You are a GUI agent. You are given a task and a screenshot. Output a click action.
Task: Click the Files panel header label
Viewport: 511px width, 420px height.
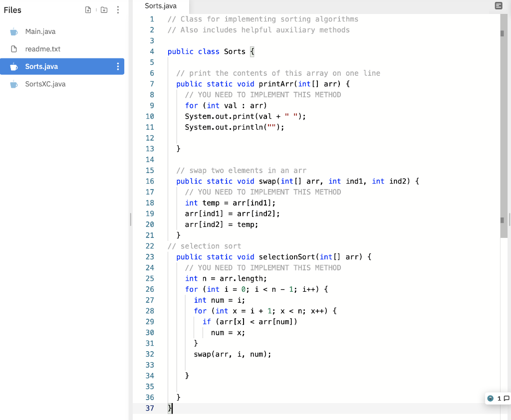coord(12,9)
